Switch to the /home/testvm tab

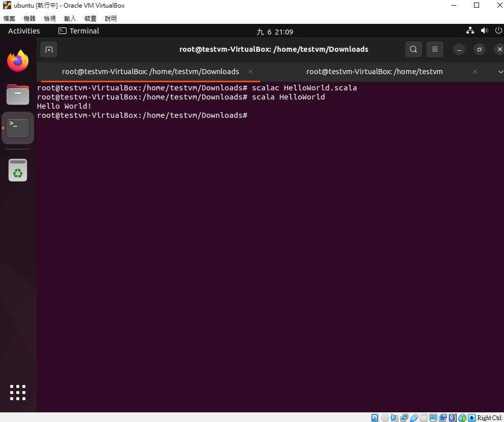click(x=374, y=72)
